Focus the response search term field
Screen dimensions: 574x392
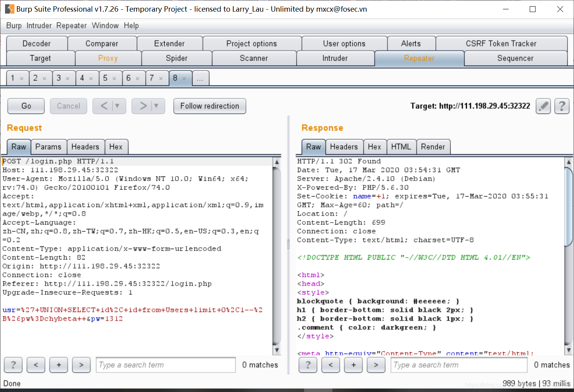[x=459, y=365]
